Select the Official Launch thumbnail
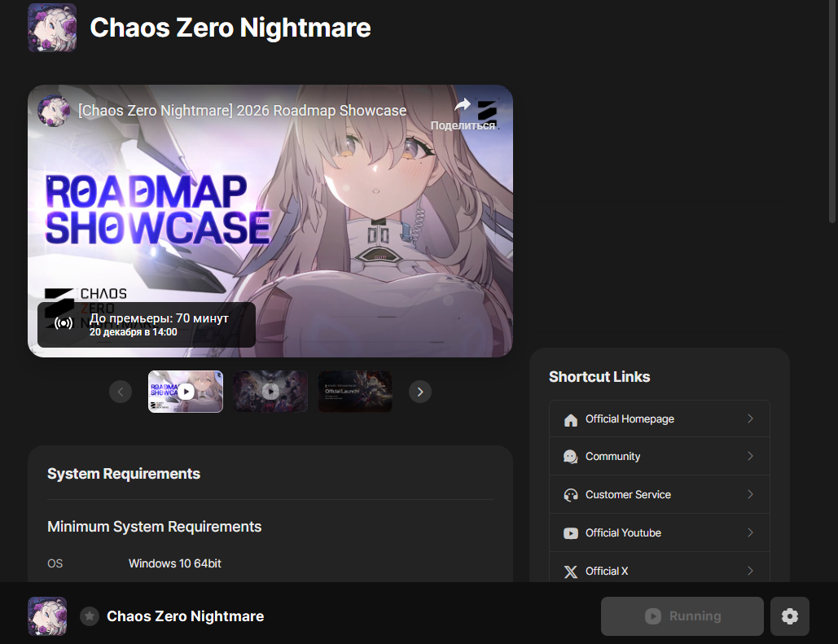 pos(355,392)
